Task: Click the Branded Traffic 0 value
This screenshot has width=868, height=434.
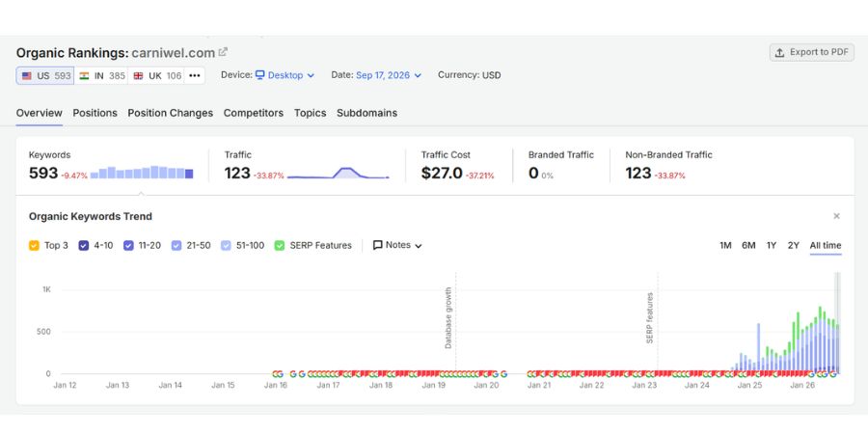Action: click(x=533, y=174)
